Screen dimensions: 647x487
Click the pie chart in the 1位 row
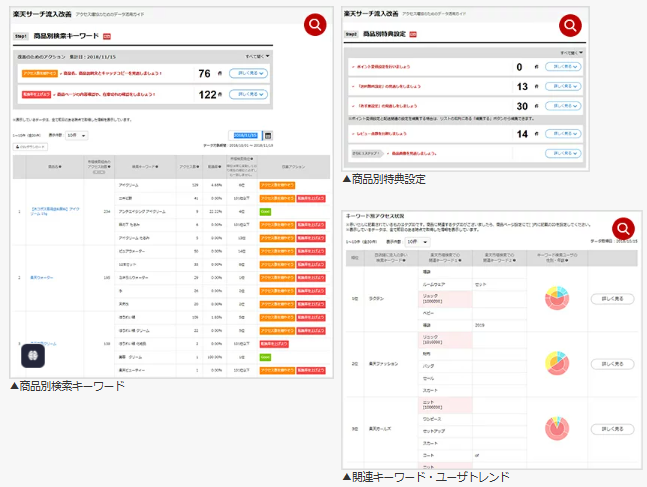click(x=557, y=298)
